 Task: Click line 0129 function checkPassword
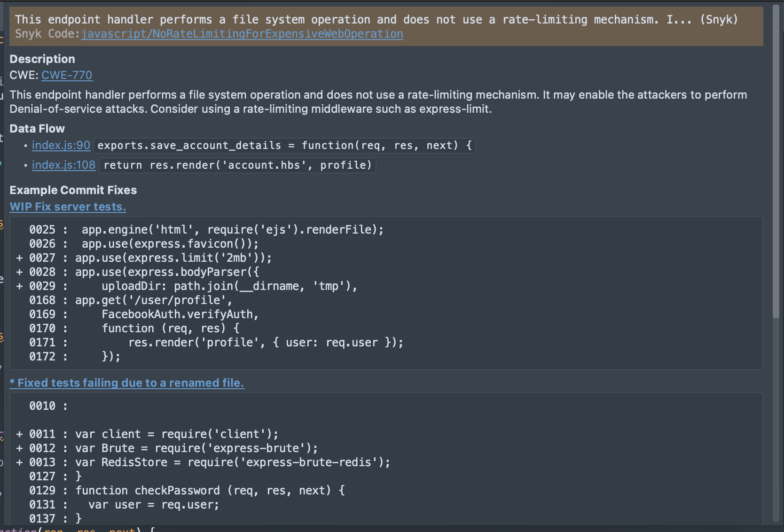[x=187, y=491]
